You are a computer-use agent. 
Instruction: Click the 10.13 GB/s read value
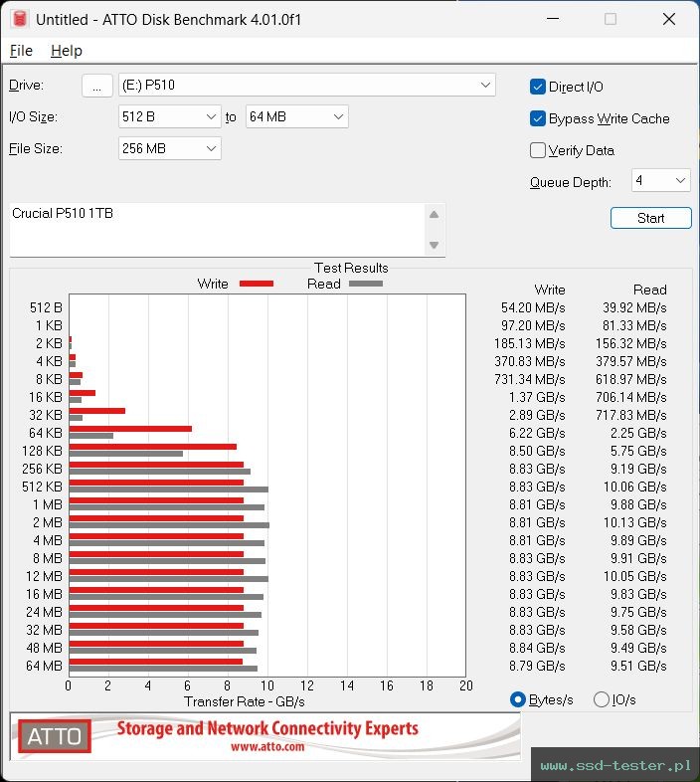click(634, 522)
